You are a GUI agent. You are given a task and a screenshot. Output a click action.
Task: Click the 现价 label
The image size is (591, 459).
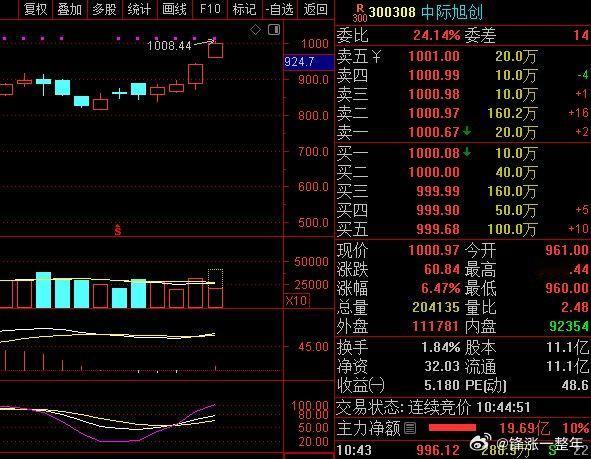click(352, 250)
